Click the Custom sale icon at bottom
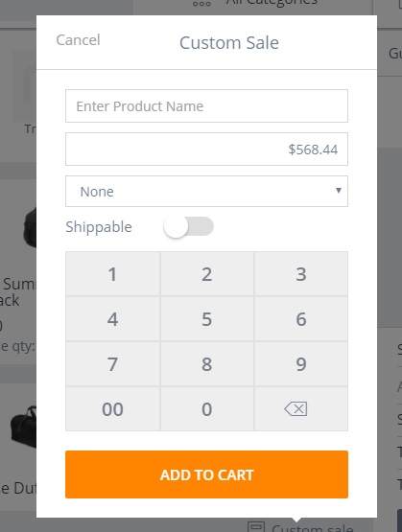 [256, 526]
